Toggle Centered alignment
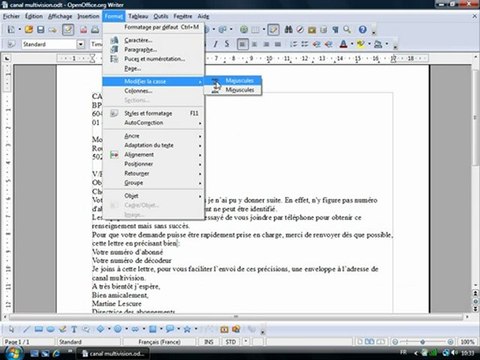The height and width of the screenshot is (360, 480). click(254, 44)
